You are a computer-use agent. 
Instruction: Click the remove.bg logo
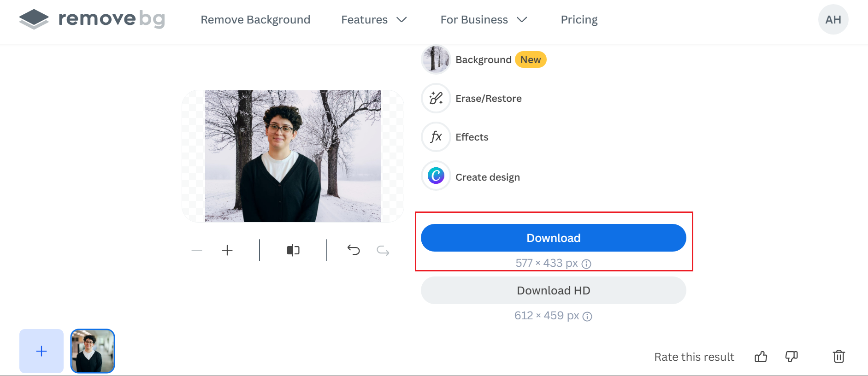click(x=92, y=19)
